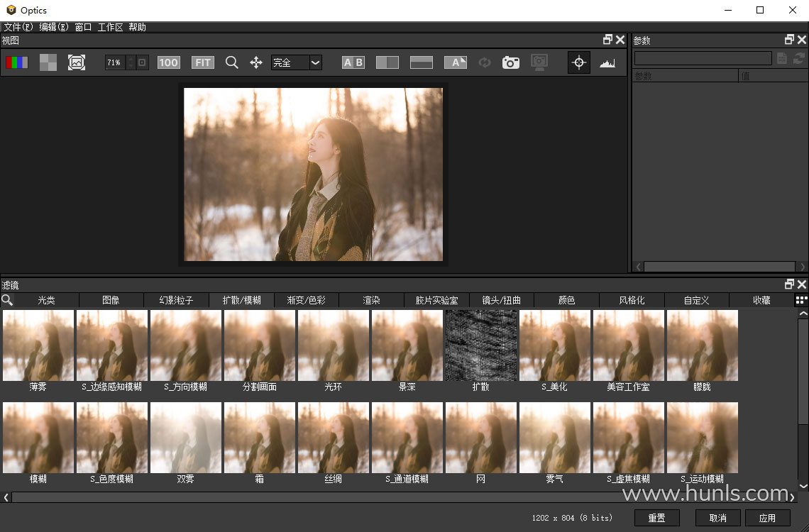Click the crosshair target icon
The height and width of the screenshot is (532, 809).
[x=578, y=62]
